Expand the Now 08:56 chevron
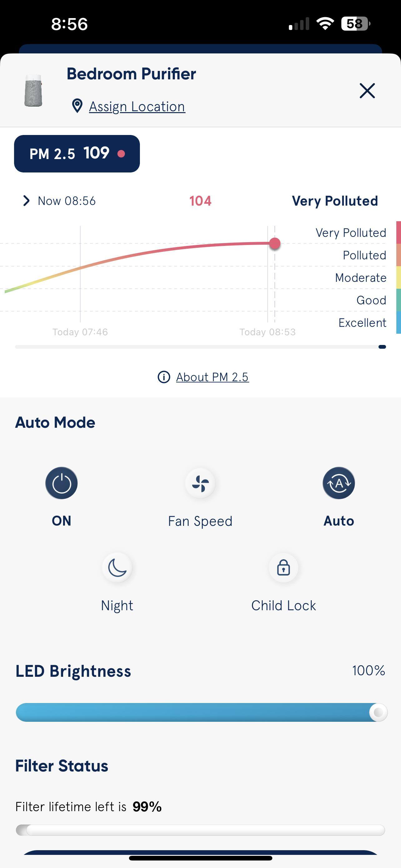 point(26,201)
